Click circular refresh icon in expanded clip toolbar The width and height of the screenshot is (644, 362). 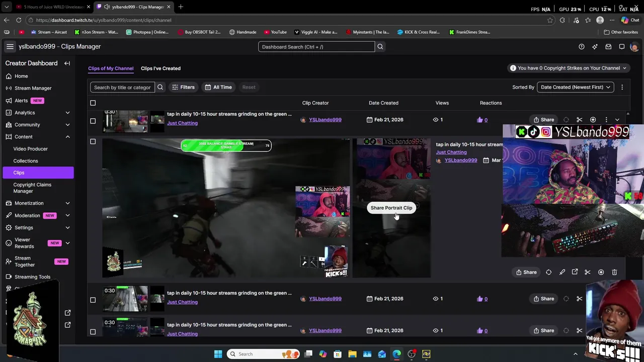pos(549,272)
